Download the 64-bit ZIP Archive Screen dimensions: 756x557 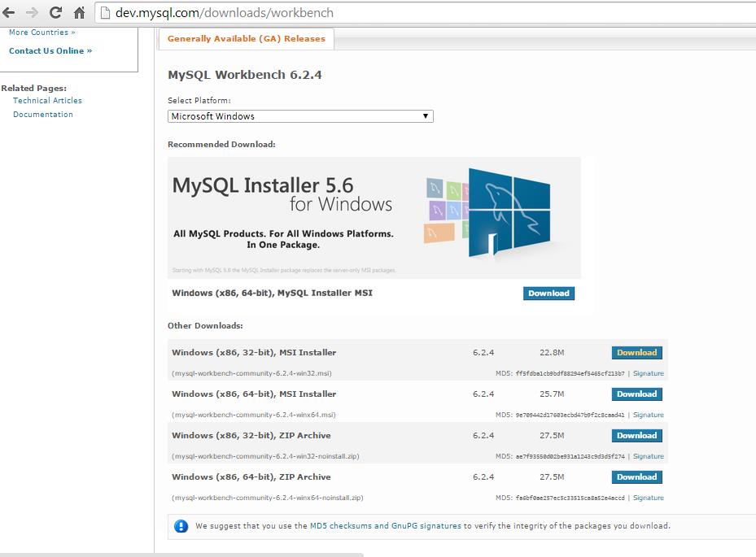coord(637,477)
